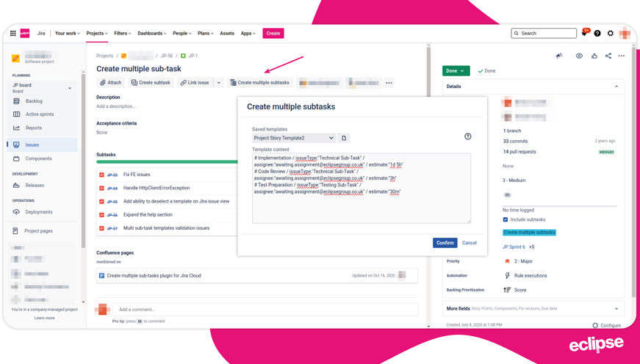Open the Apps menu

coord(248,34)
